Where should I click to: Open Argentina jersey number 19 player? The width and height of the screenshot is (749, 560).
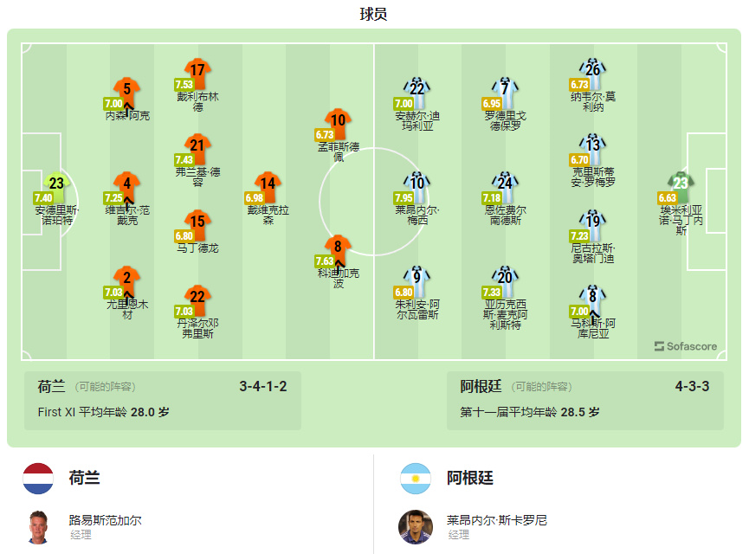click(x=593, y=225)
